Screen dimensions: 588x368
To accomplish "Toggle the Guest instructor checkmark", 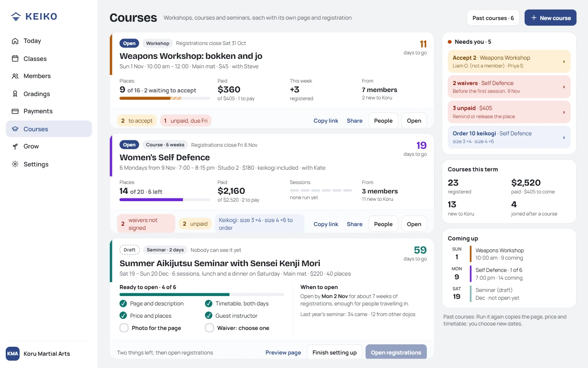I will point(209,315).
